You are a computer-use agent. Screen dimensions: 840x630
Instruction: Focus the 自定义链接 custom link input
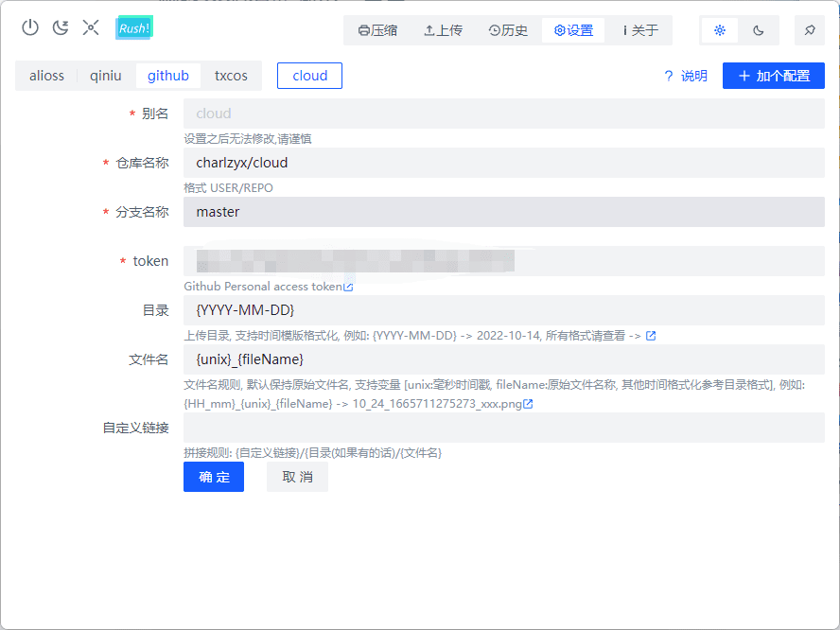[503, 428]
